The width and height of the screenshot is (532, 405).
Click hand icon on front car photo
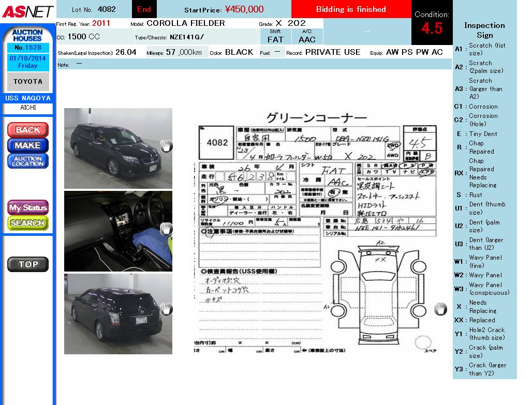[166, 146]
